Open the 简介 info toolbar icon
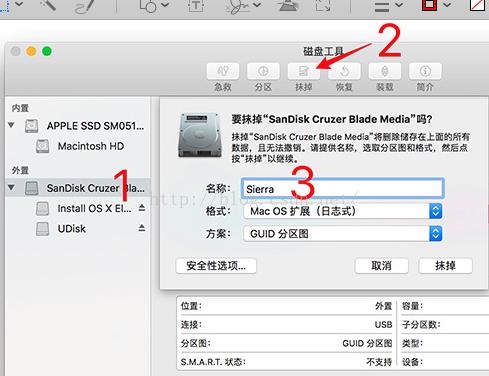Image resolution: width=489 pixels, height=376 pixels. [425, 71]
